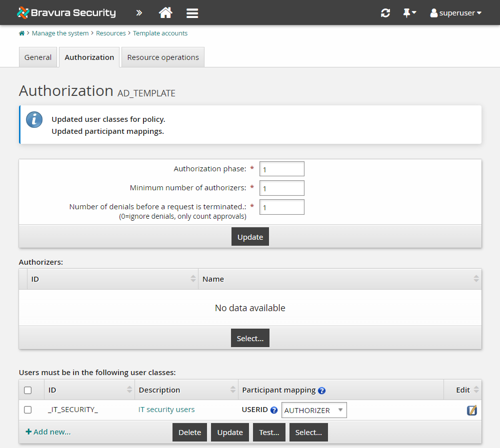Screen dimensions: 500x448
Task: Check the _IT_SECURITY_ row checkbox
Action: pyautogui.click(x=28, y=410)
